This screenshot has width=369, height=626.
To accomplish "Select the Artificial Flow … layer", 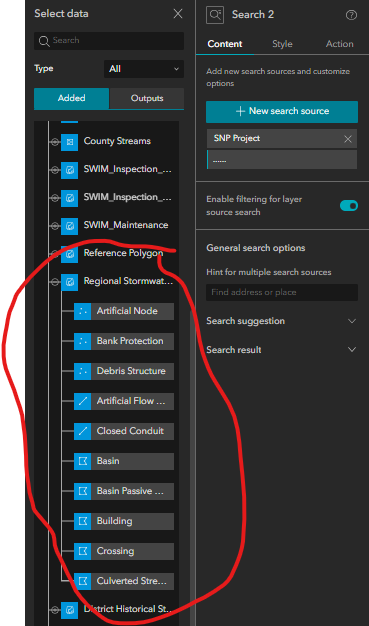I will pyautogui.click(x=131, y=401).
